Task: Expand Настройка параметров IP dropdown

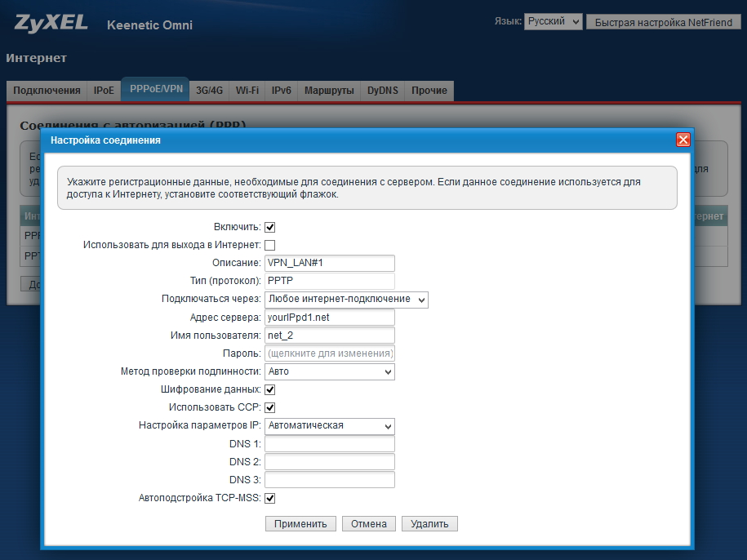Action: pos(330,426)
